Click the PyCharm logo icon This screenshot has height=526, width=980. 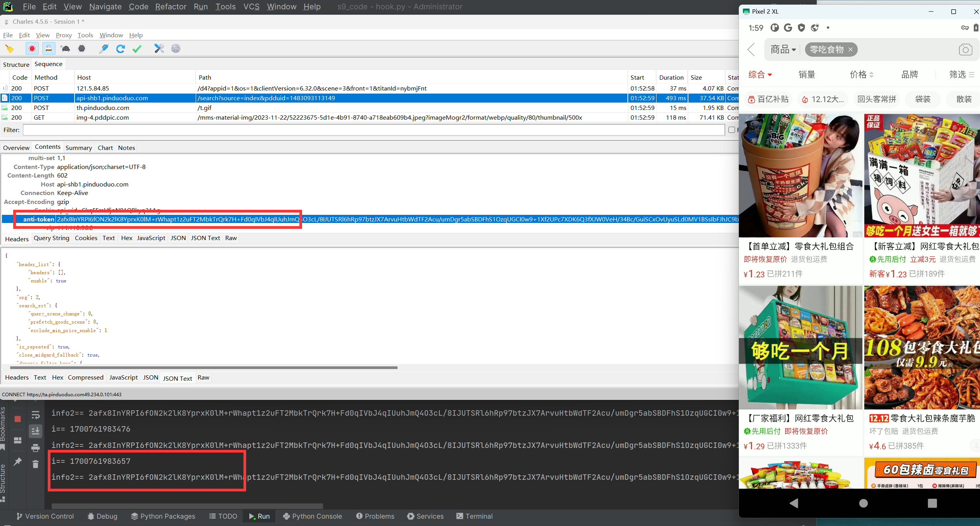pyautogui.click(x=8, y=7)
